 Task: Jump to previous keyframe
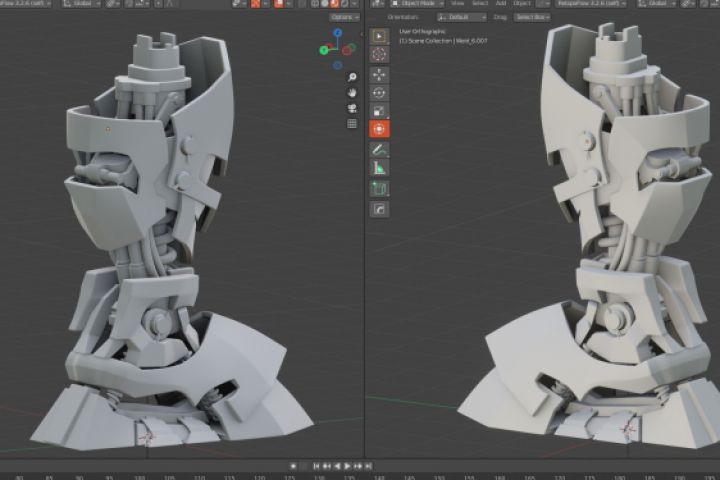pos(327,466)
